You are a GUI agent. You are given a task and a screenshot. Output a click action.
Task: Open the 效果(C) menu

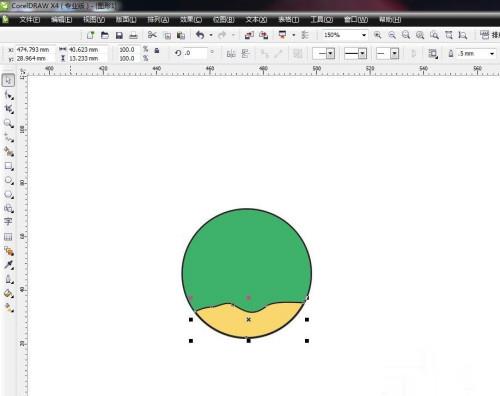pos(191,20)
